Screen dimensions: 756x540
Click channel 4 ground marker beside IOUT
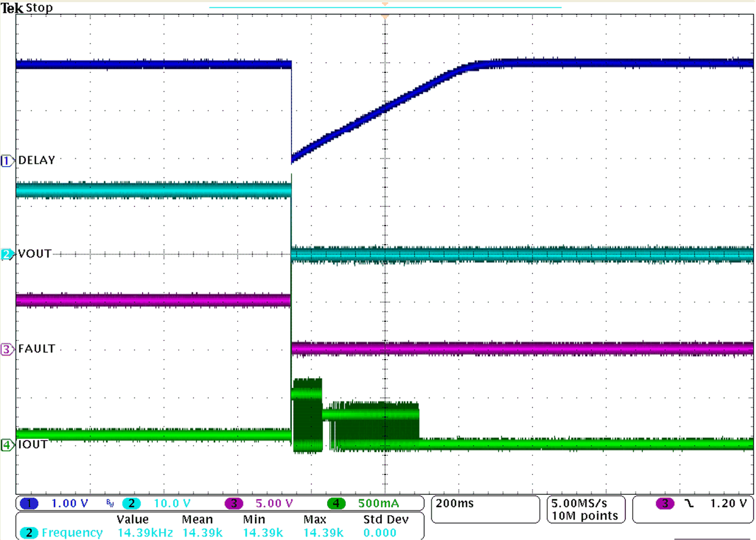(x=7, y=445)
